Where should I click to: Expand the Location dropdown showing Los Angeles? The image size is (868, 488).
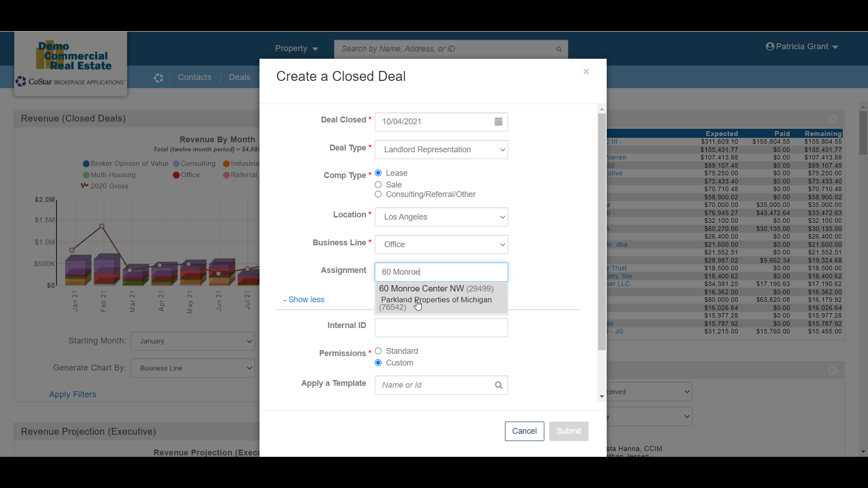click(x=441, y=217)
